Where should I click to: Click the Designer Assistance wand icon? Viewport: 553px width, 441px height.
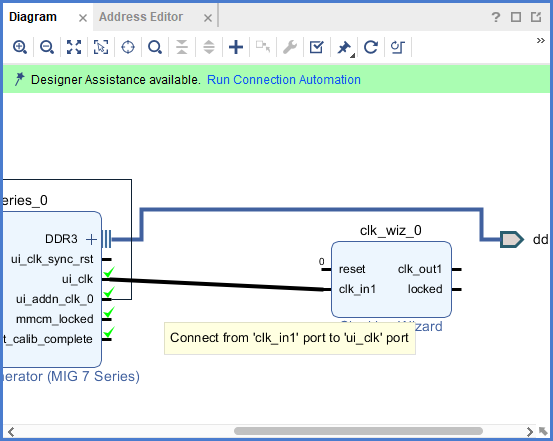coord(19,79)
